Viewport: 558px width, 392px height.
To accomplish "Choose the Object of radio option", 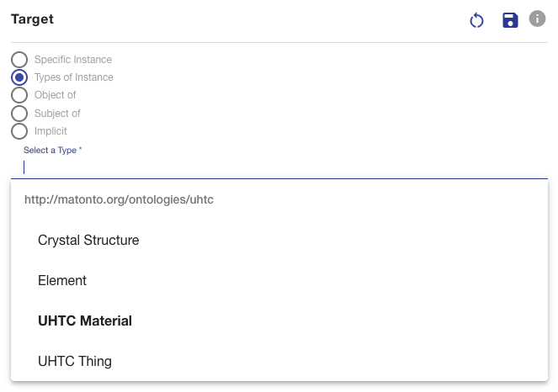I will click(x=19, y=95).
